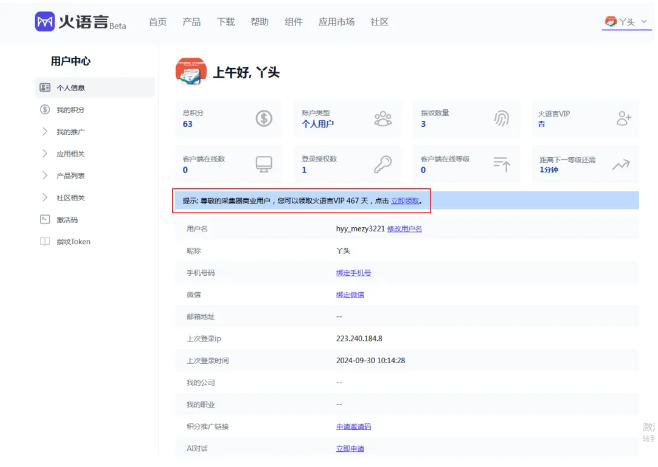
Task: Click the add-user icon on 火语言VIP card
Action: 624,118
